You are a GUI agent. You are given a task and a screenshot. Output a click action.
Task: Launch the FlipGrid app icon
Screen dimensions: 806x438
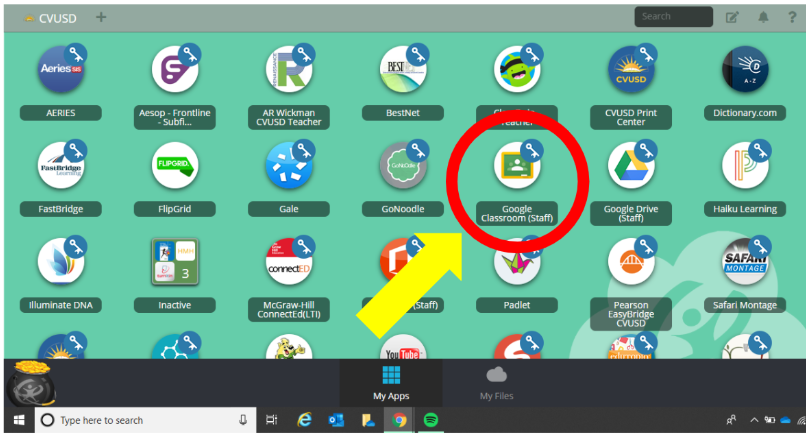pos(175,165)
